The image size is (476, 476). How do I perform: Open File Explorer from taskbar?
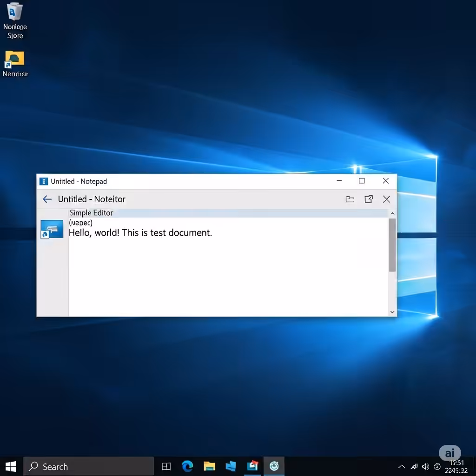210,466
